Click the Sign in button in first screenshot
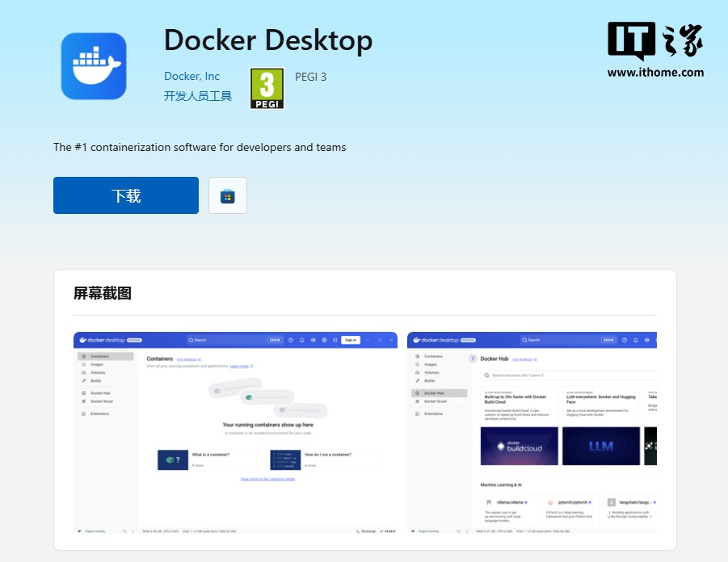This screenshot has height=562, width=728. click(x=351, y=340)
